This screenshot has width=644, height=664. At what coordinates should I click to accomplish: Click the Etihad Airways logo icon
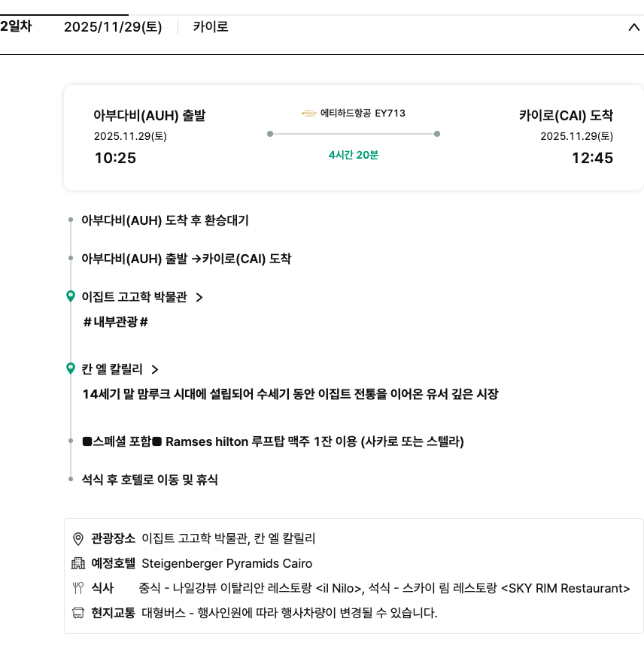coord(308,114)
